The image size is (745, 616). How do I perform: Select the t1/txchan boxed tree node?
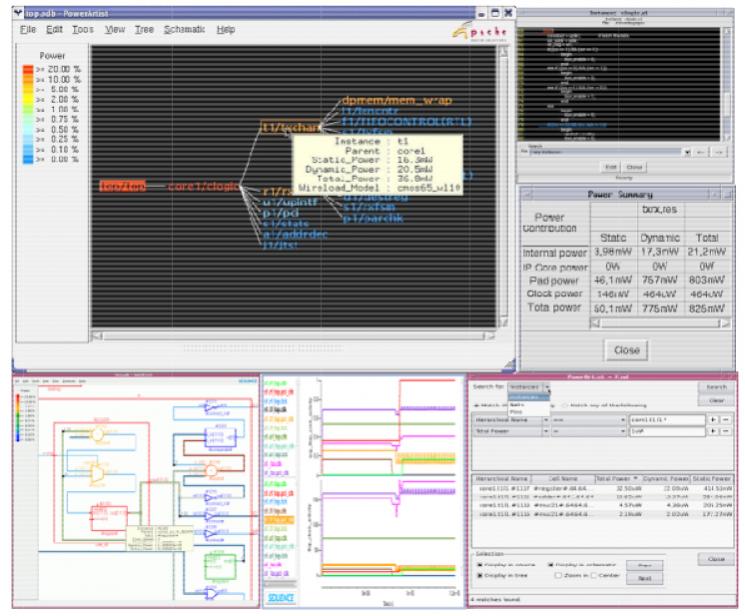(291, 127)
